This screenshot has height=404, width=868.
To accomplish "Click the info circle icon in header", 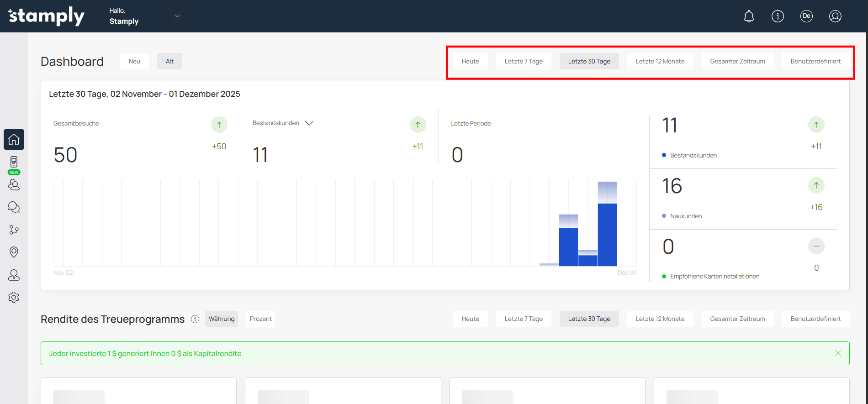I will pyautogui.click(x=778, y=16).
